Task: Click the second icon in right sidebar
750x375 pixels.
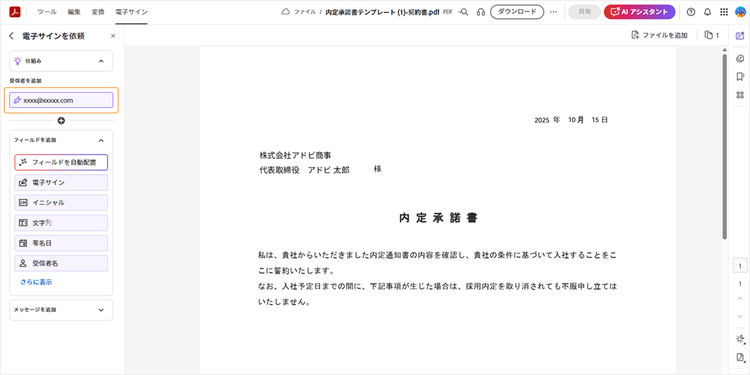Action: (740, 58)
